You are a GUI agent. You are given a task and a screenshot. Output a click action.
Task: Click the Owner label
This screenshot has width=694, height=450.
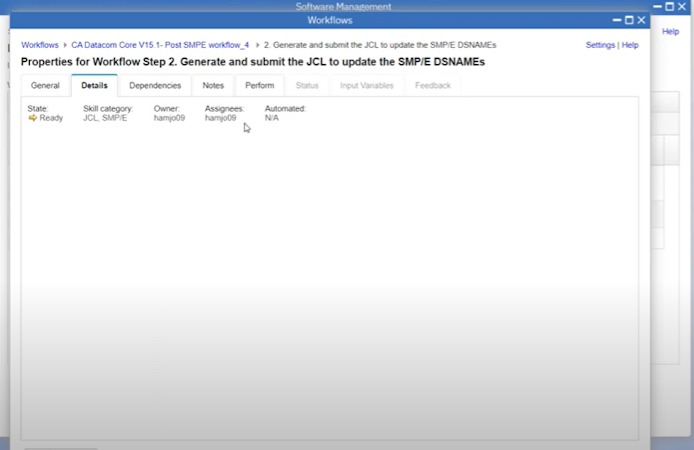[167, 109]
